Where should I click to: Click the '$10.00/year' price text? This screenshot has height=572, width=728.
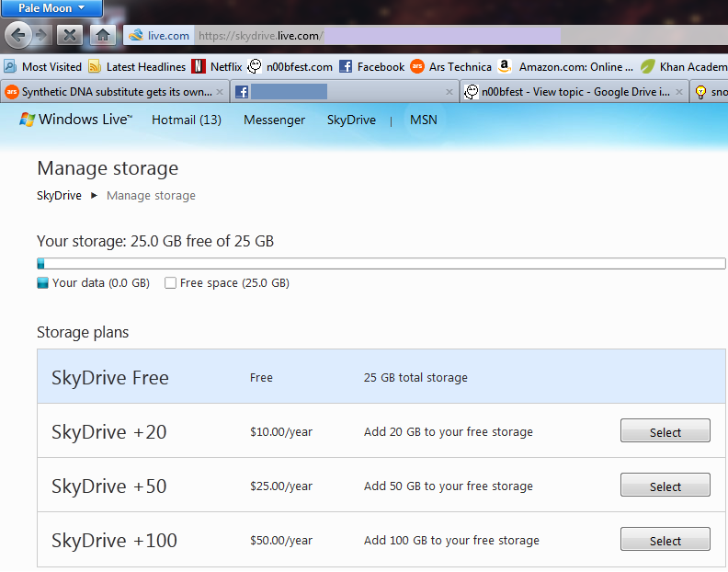click(x=281, y=432)
